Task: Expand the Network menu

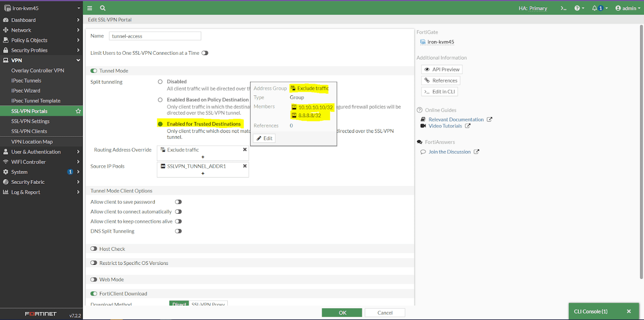Action: (x=42, y=30)
